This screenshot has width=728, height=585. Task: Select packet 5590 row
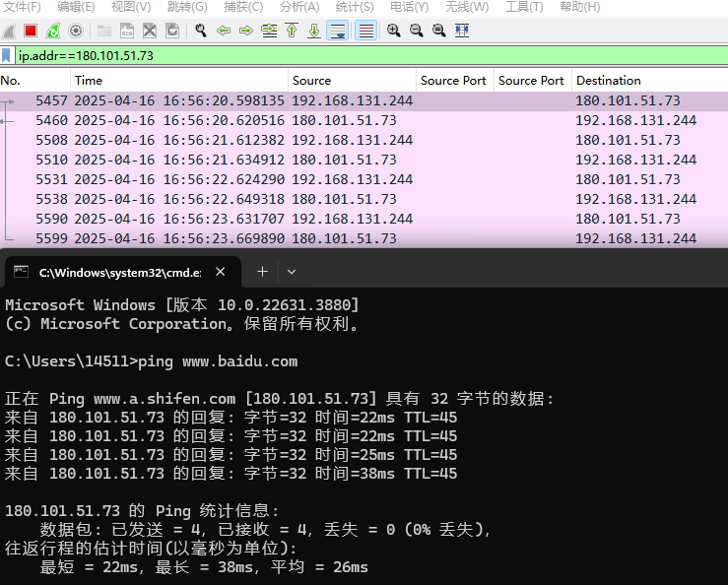coord(364,219)
